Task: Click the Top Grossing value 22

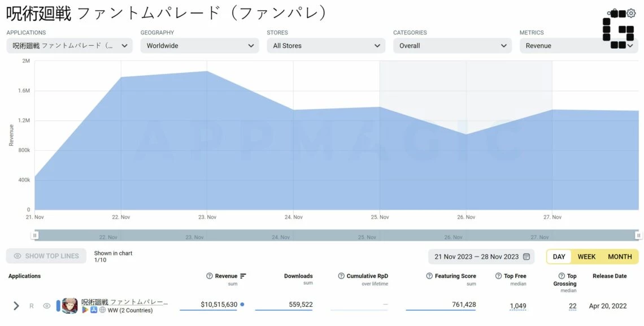Action: point(572,306)
